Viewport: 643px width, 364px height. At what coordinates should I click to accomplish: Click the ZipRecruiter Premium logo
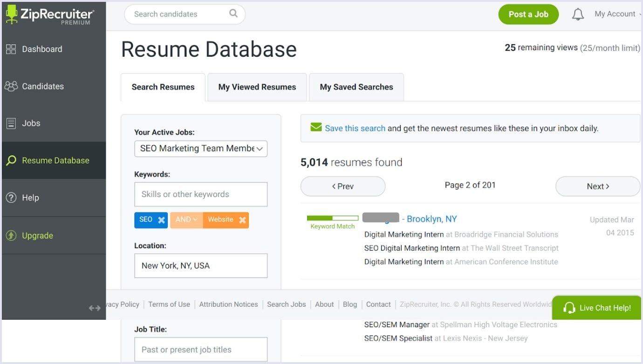[x=49, y=15]
